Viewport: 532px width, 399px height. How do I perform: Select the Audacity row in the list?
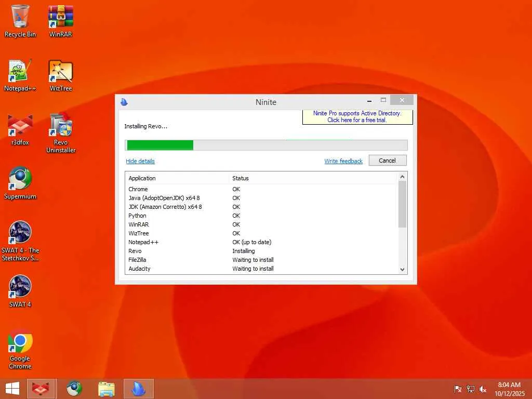click(262, 269)
